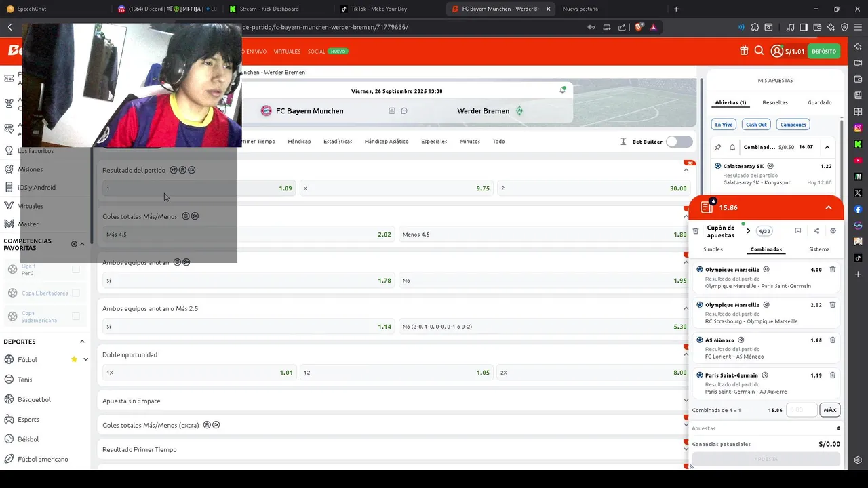Toggle the Bet Builder switch

[x=679, y=142]
